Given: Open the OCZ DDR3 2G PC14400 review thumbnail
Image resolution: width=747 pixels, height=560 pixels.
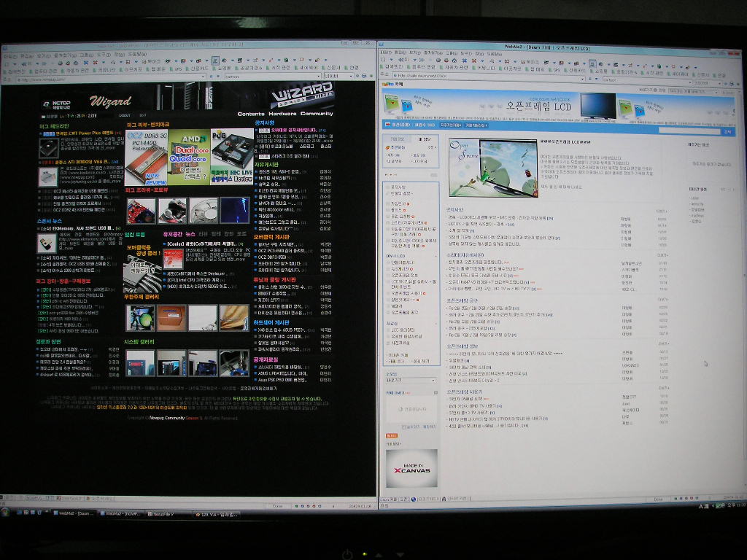Looking at the screenshot, I should pyautogui.click(x=146, y=157).
